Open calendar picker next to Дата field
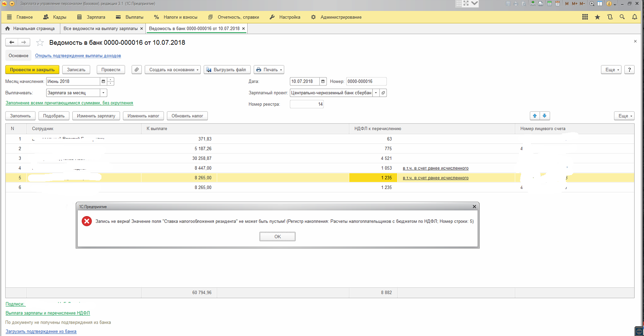644x336 pixels. pyautogui.click(x=323, y=81)
